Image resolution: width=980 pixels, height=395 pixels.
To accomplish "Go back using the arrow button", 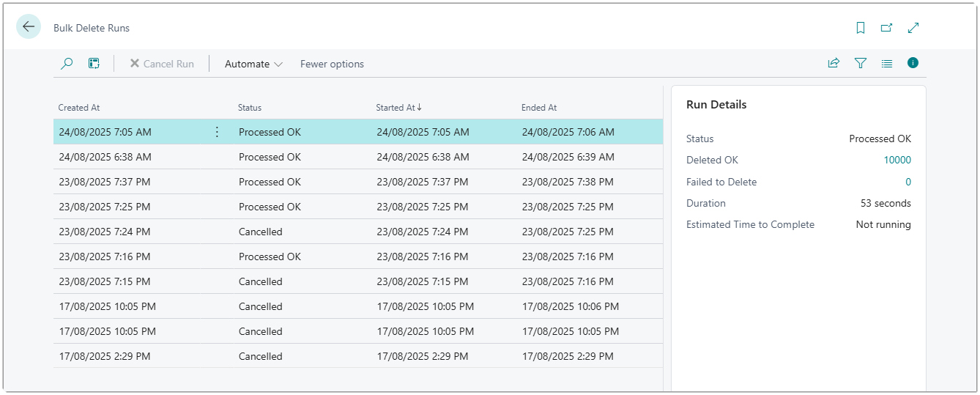I will click(29, 27).
